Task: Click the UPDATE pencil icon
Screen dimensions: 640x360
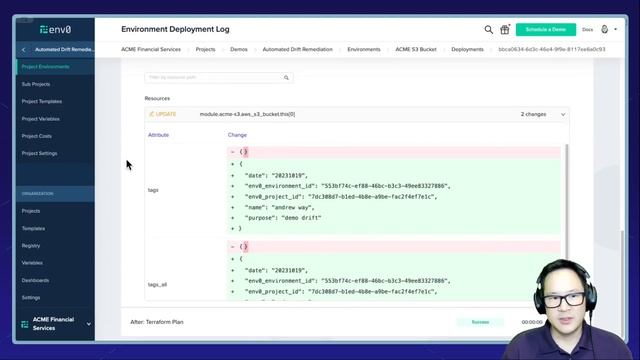Action: click(x=151, y=114)
